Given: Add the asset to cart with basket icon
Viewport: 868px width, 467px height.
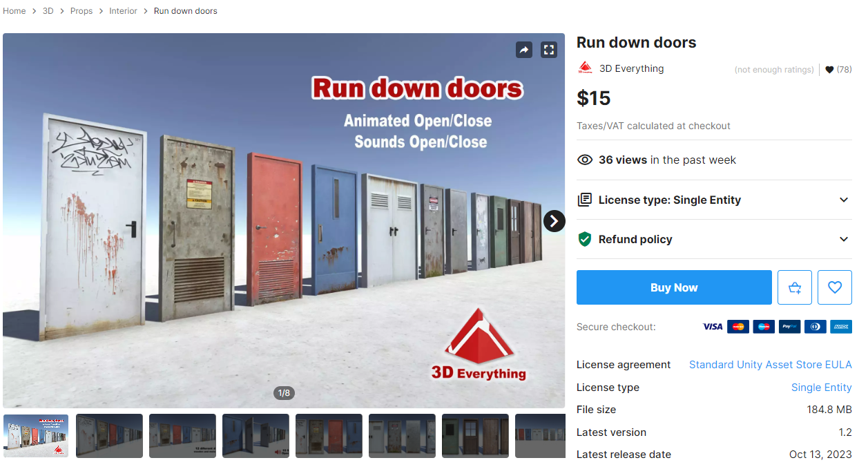Looking at the screenshot, I should point(795,287).
